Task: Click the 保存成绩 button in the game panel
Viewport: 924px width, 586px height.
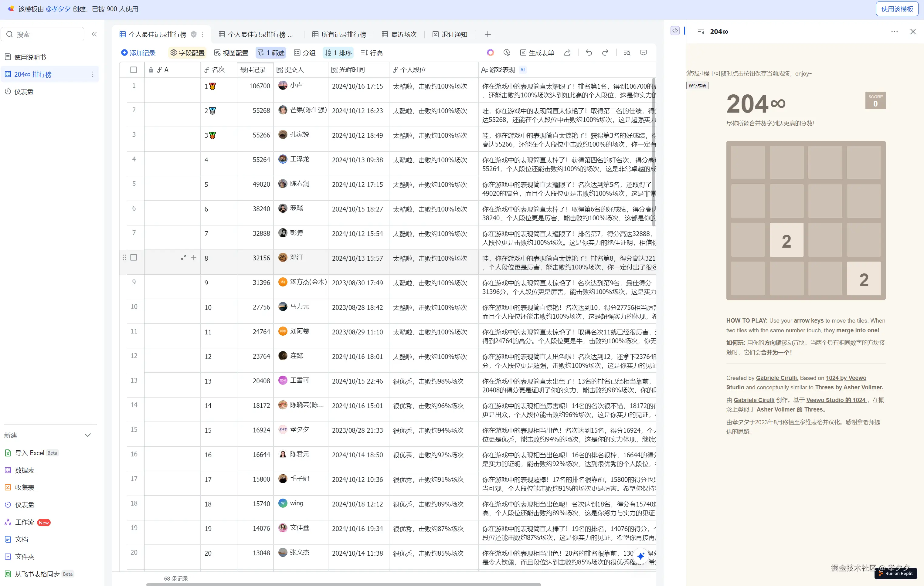Action: click(697, 86)
